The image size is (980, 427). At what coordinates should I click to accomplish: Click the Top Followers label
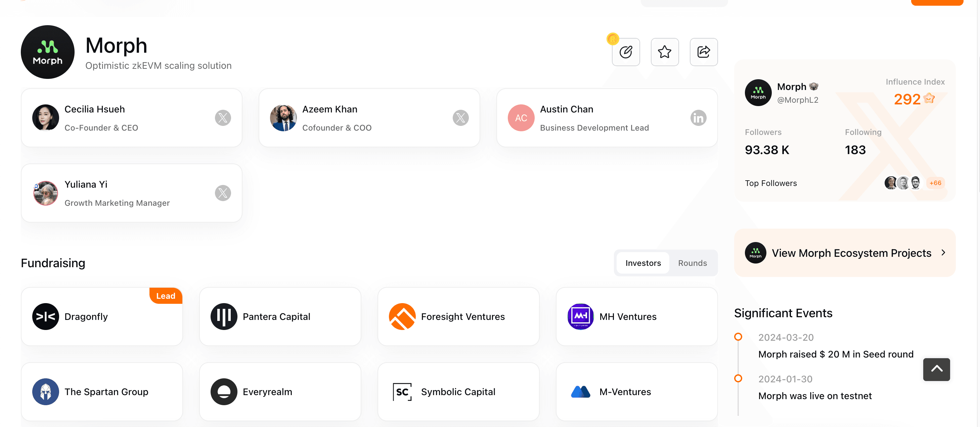point(771,183)
